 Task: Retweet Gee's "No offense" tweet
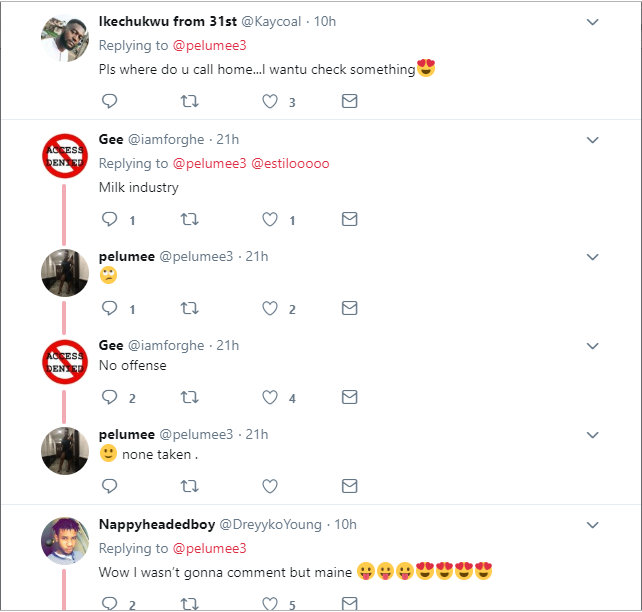pos(188,397)
